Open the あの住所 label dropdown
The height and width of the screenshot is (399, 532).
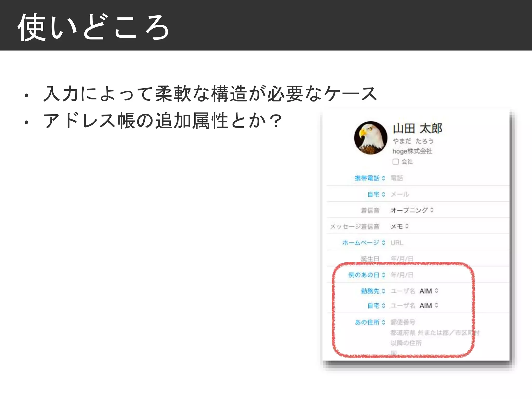370,322
